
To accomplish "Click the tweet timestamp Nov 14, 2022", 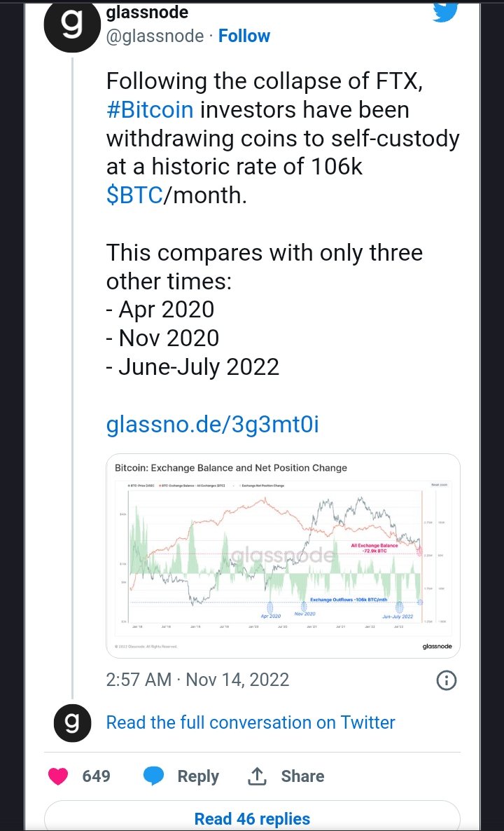I will pyautogui.click(x=198, y=680).
